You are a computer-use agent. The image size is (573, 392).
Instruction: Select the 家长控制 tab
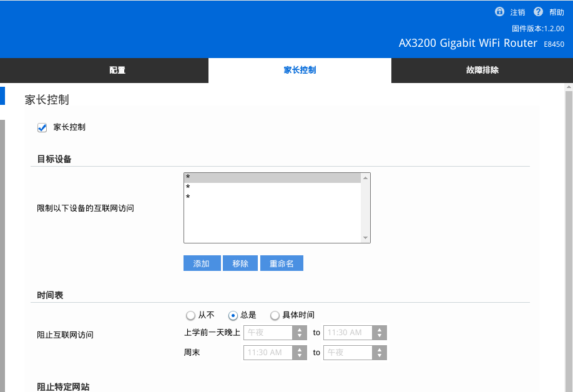point(300,70)
